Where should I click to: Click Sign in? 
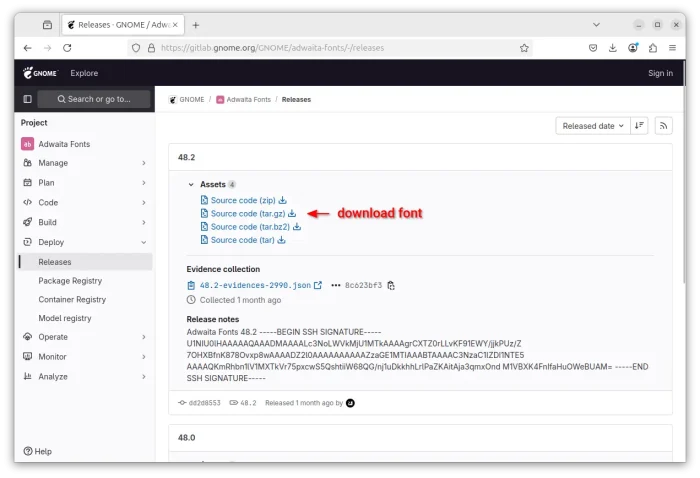point(660,73)
